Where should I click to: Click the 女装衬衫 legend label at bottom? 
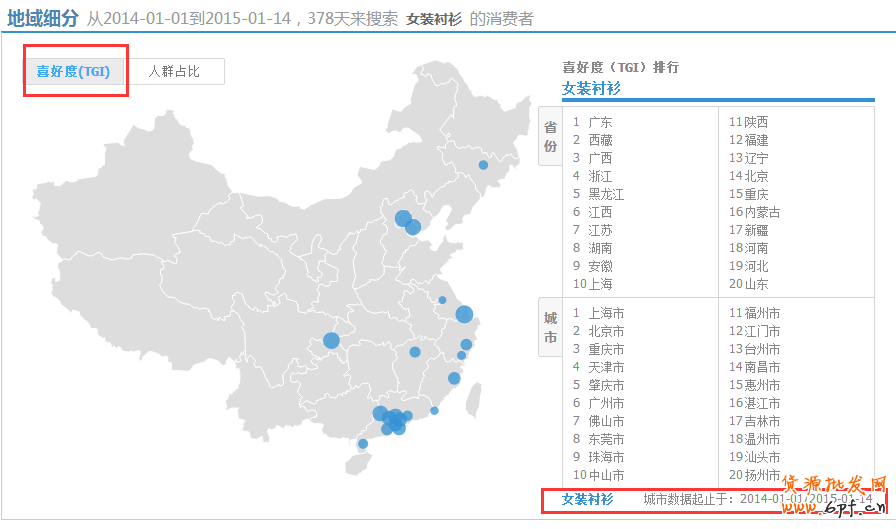click(x=587, y=498)
